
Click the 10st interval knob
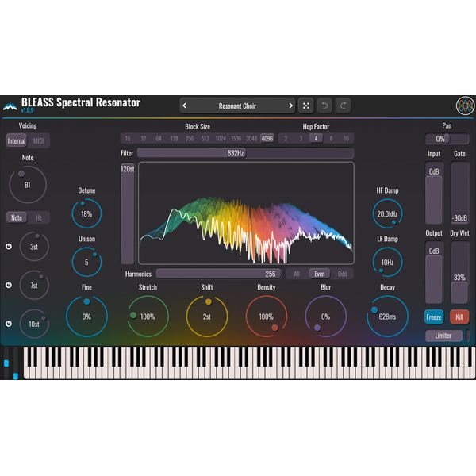34,324
